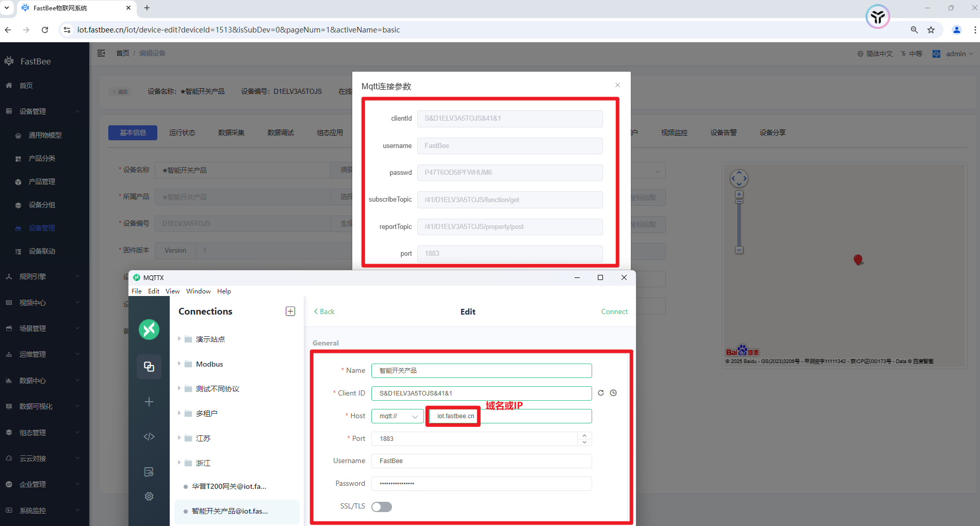Add new connection with Connections plus box
Screen dimensions: 980x526
click(290, 311)
